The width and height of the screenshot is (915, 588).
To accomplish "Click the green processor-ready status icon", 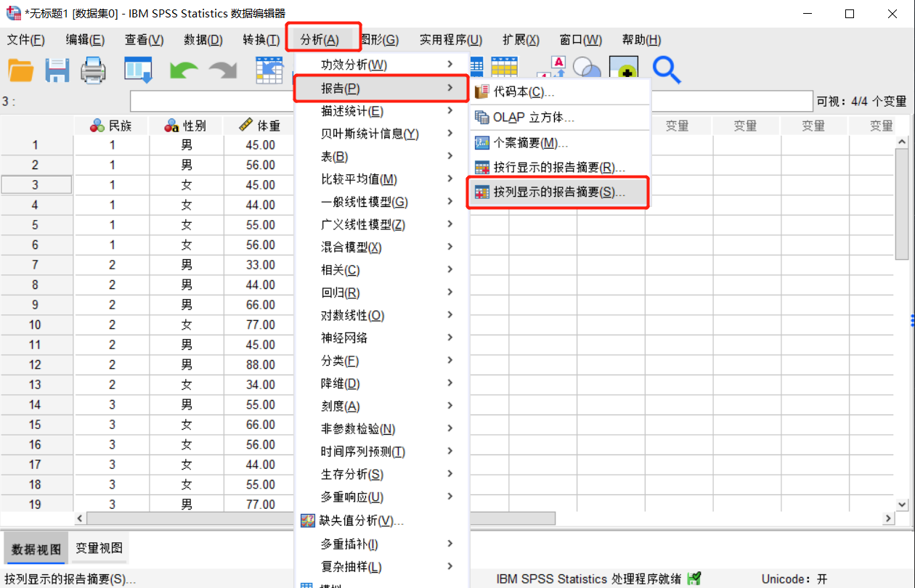I will click(694, 579).
